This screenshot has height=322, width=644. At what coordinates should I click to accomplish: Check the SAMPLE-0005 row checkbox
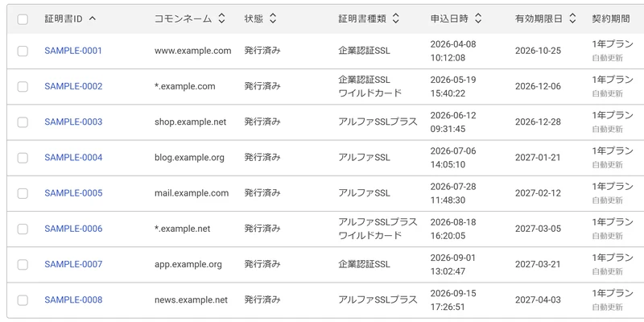(23, 193)
